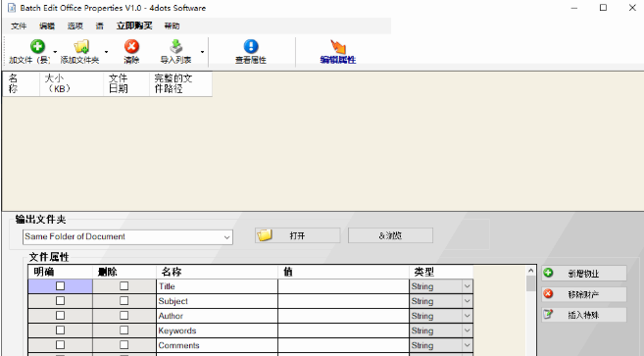
Task: Click the red Remove Property icon
Action: pos(548,293)
